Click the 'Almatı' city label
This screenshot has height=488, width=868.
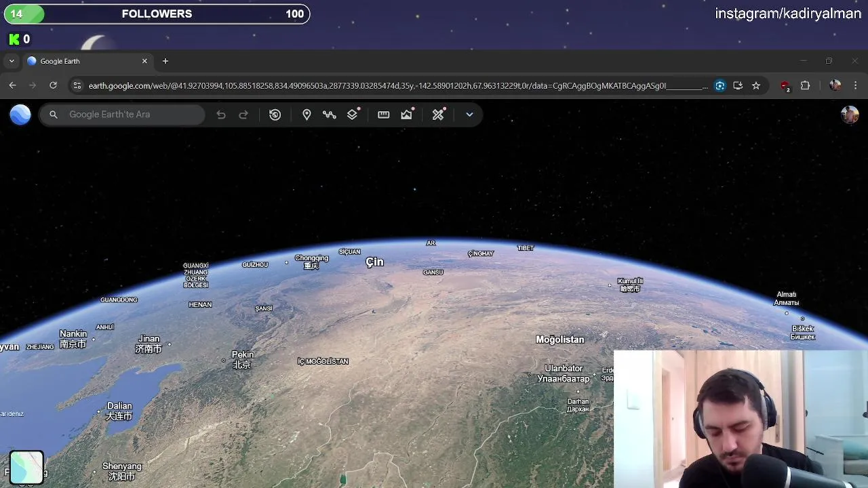[x=787, y=298]
